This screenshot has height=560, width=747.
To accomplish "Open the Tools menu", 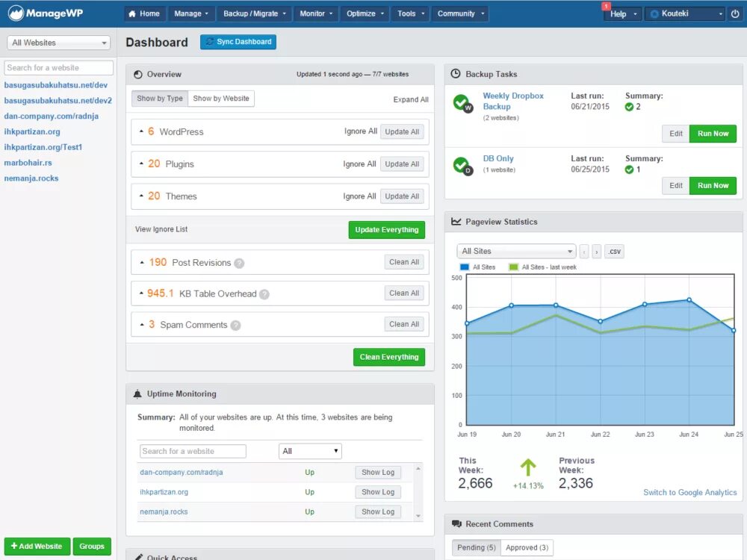I will pyautogui.click(x=411, y=13).
